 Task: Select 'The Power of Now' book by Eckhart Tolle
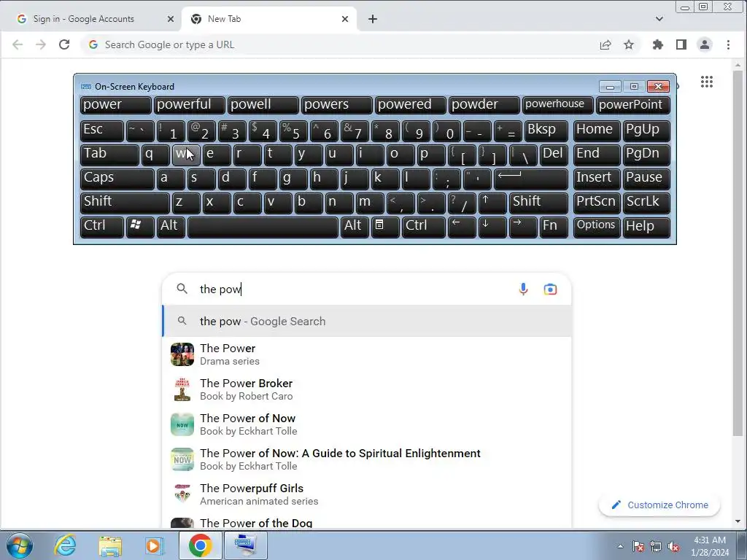coord(366,424)
